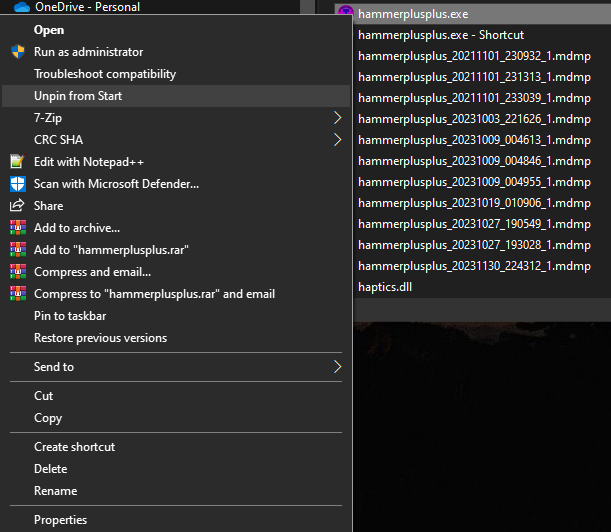Select Run as administrator
This screenshot has width=611, height=532.
[176, 52]
